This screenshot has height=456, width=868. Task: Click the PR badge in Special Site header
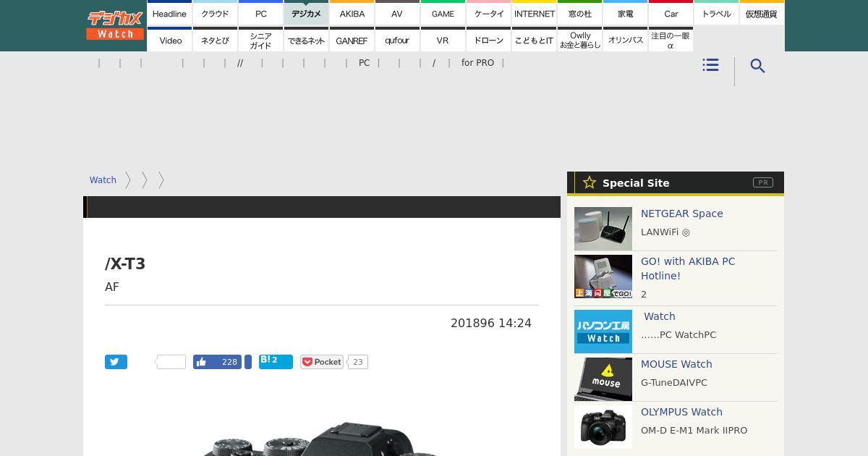coord(763,182)
